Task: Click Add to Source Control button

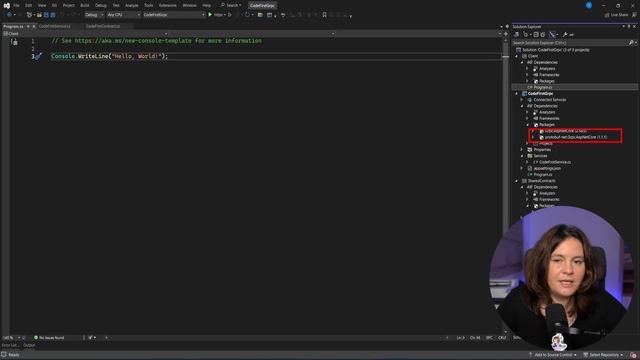Action: (x=553, y=355)
